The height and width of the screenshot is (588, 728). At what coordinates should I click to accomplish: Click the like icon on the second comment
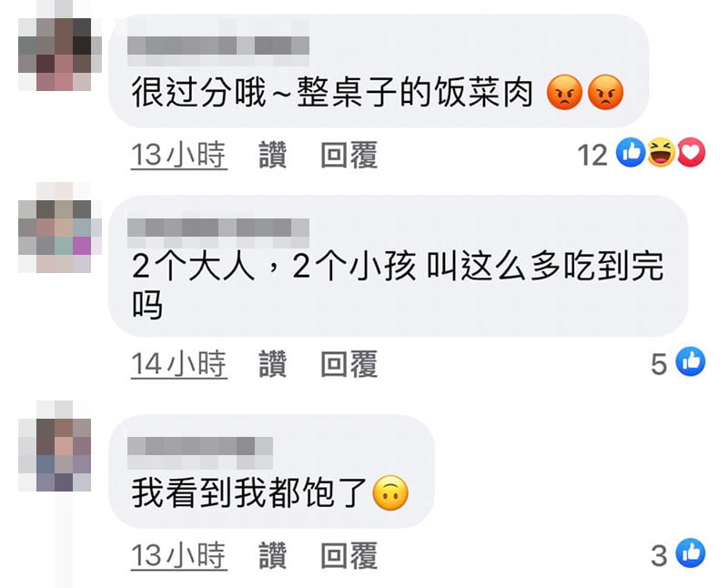coord(691,361)
